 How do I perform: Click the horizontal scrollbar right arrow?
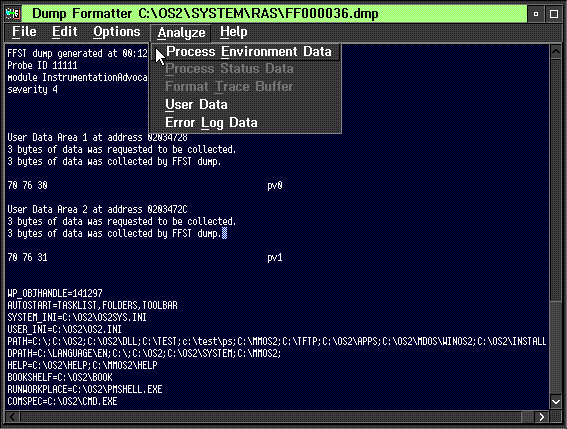click(x=541, y=417)
